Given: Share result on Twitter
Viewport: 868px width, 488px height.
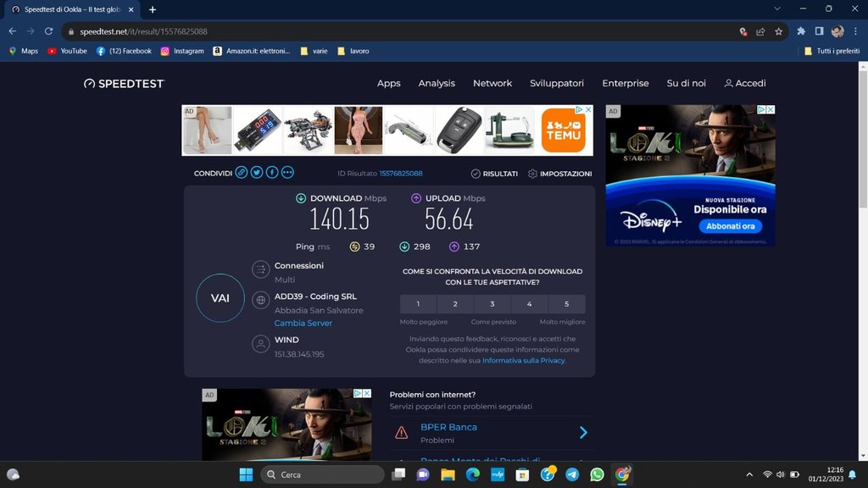Looking at the screenshot, I should 257,173.
